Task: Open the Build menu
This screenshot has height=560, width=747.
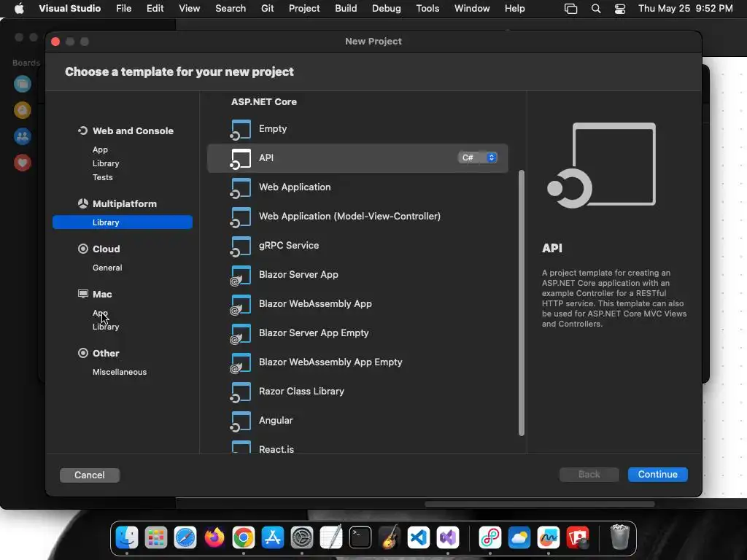Action: pos(346,9)
